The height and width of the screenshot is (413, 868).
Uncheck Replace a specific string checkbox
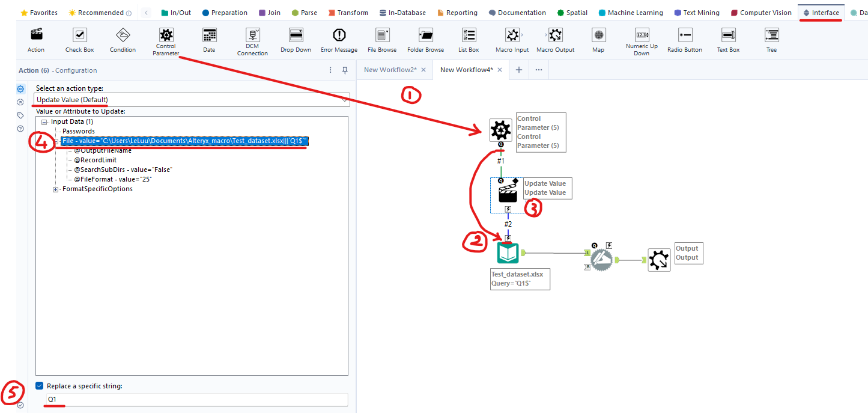pos(40,386)
